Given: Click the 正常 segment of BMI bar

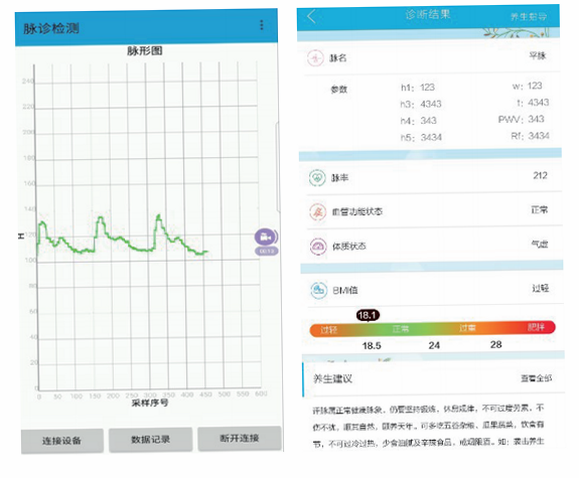Looking at the screenshot, I should (400, 329).
